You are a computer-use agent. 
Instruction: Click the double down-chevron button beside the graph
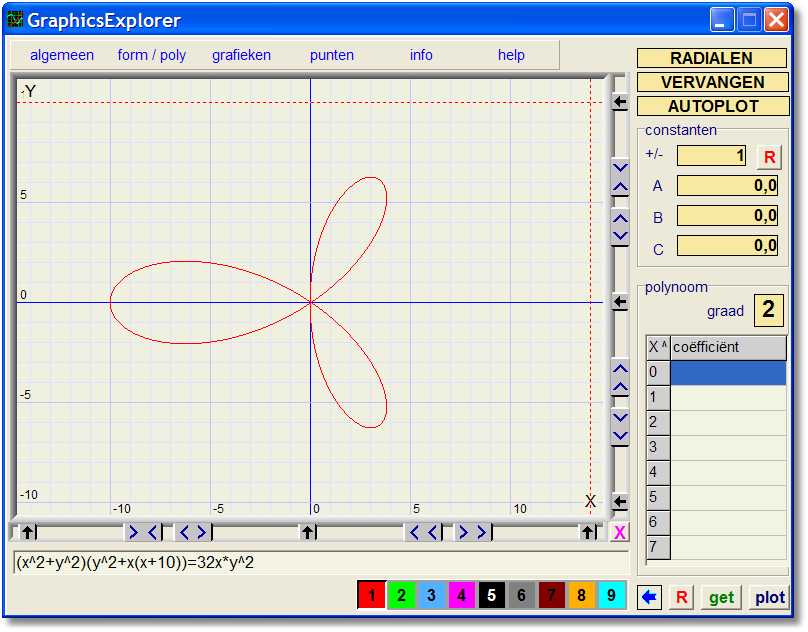click(x=620, y=427)
